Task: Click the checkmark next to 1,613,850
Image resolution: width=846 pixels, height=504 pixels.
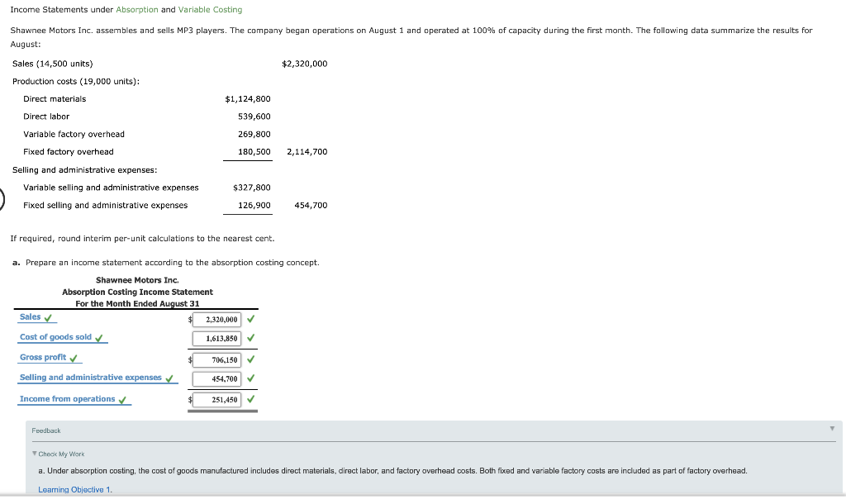Action: [x=251, y=338]
